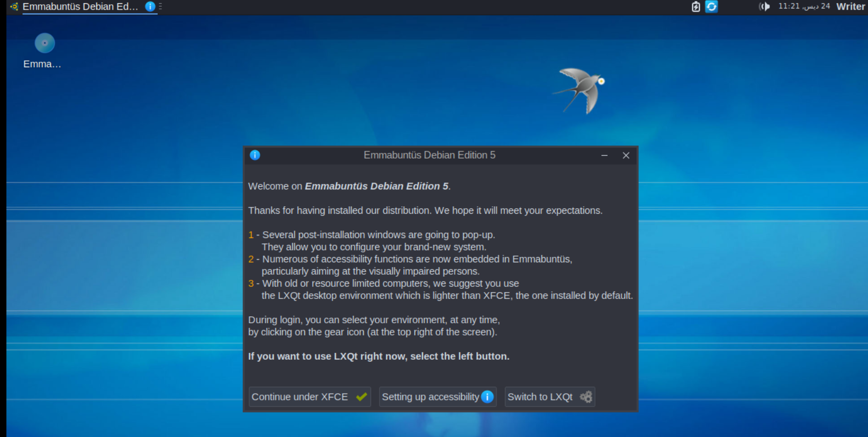The height and width of the screenshot is (437, 868).
Task: Click the info icon in dialog title bar
Action: click(x=255, y=155)
